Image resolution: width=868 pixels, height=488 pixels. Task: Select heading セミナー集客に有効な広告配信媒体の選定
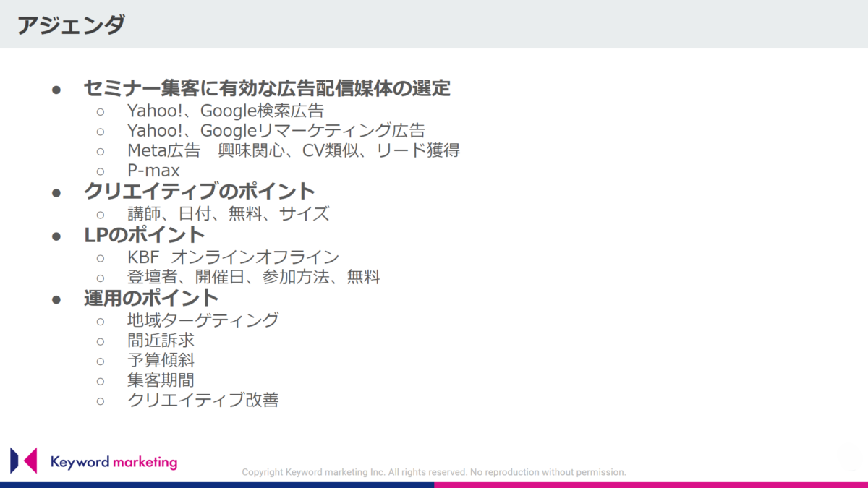coord(267,88)
